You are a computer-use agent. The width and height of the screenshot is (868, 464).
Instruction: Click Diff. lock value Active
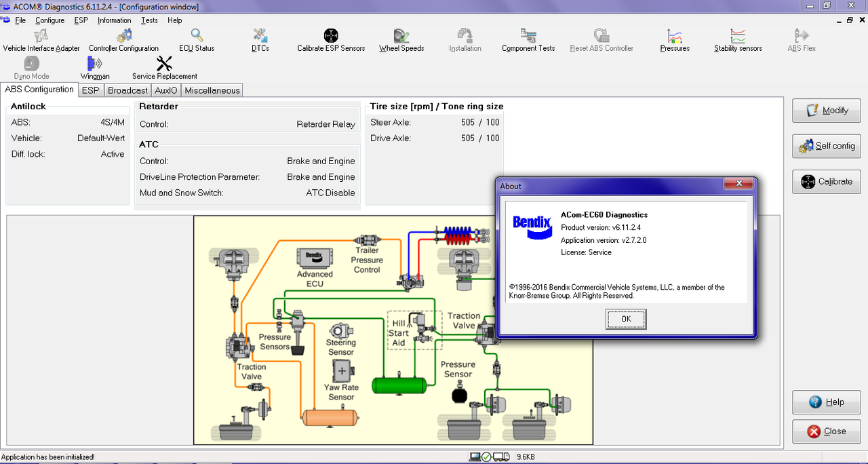tap(113, 154)
